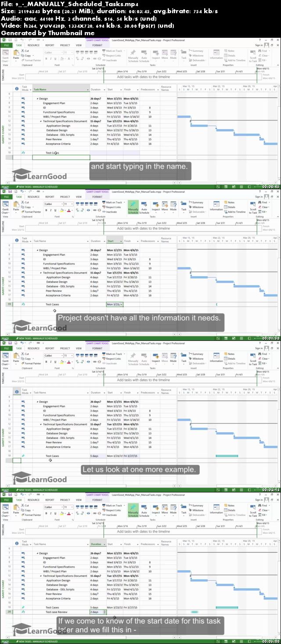Open FORMAT tab in the 00:03:00 frame
This screenshot has height=644, width=281.
pos(97,499)
